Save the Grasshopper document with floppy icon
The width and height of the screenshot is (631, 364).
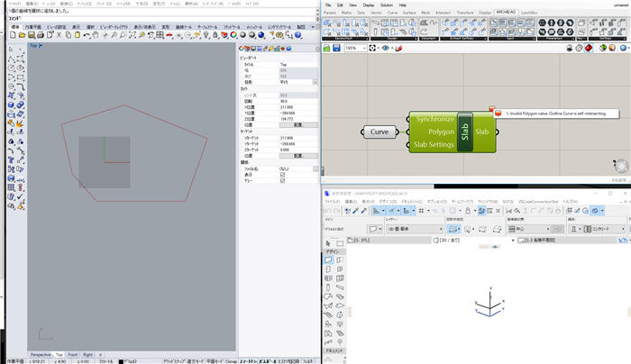click(x=336, y=49)
